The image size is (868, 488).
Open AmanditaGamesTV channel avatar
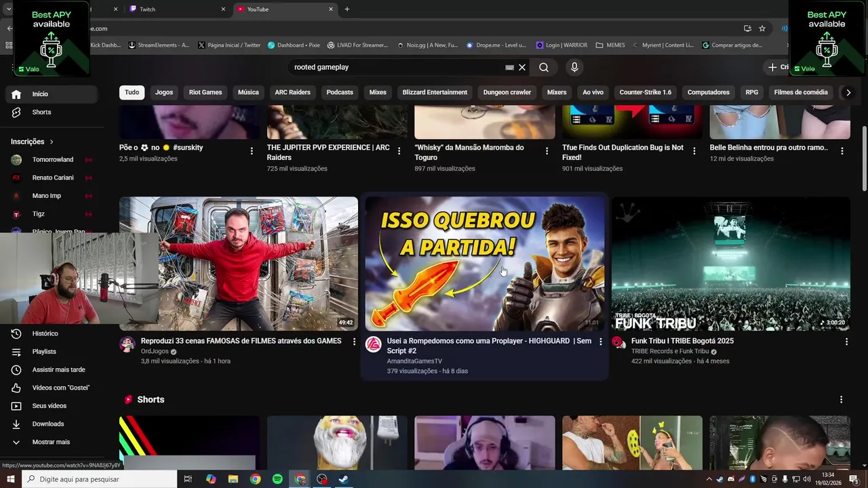(x=374, y=344)
